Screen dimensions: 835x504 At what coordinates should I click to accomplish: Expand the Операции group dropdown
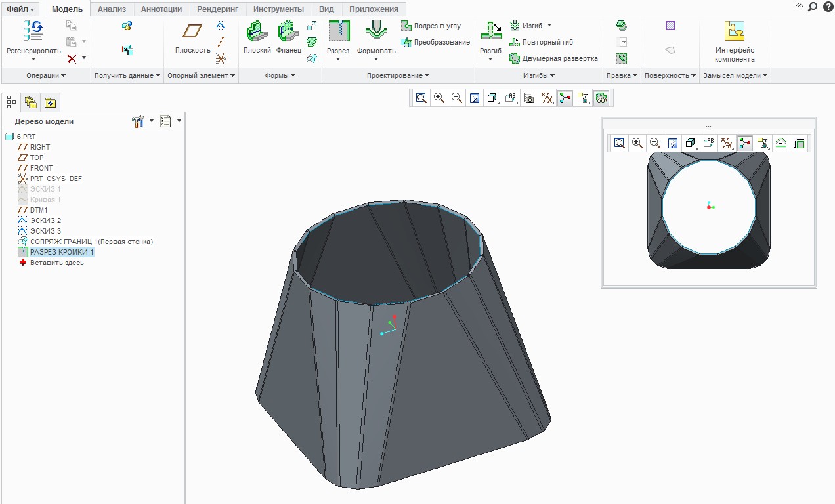click(x=46, y=76)
